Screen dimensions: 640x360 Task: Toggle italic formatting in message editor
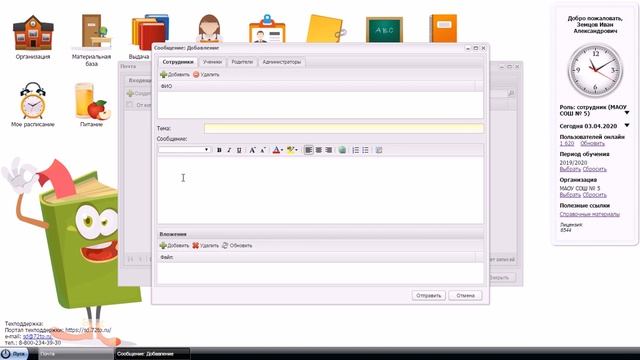click(x=229, y=150)
